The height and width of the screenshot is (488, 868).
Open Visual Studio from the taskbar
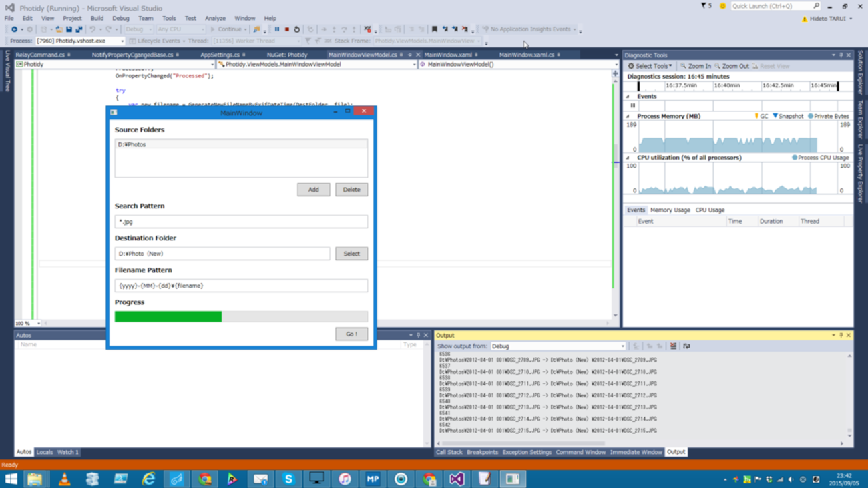pyautogui.click(x=457, y=479)
